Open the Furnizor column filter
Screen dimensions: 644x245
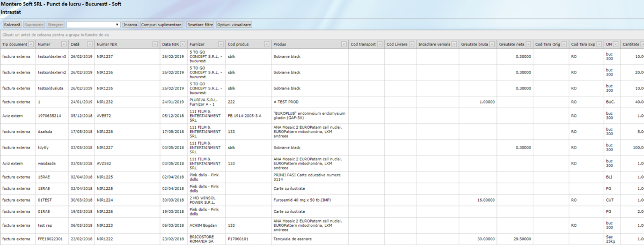(220, 44)
